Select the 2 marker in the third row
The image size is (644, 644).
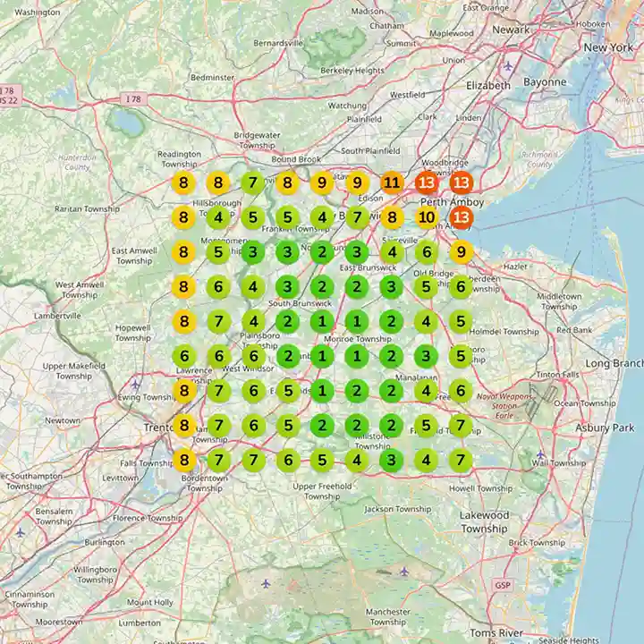[x=322, y=252]
